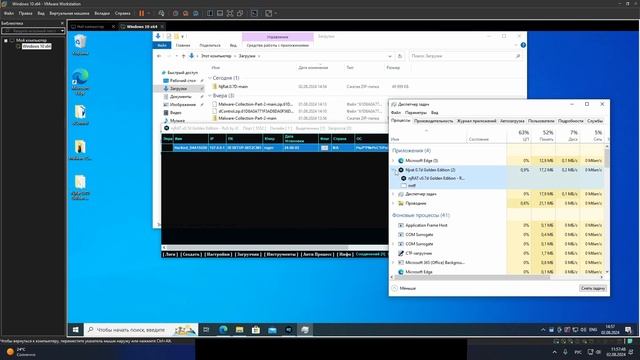Open the VMware Вкладки menu
The image size is (640, 360).
[x=102, y=13]
